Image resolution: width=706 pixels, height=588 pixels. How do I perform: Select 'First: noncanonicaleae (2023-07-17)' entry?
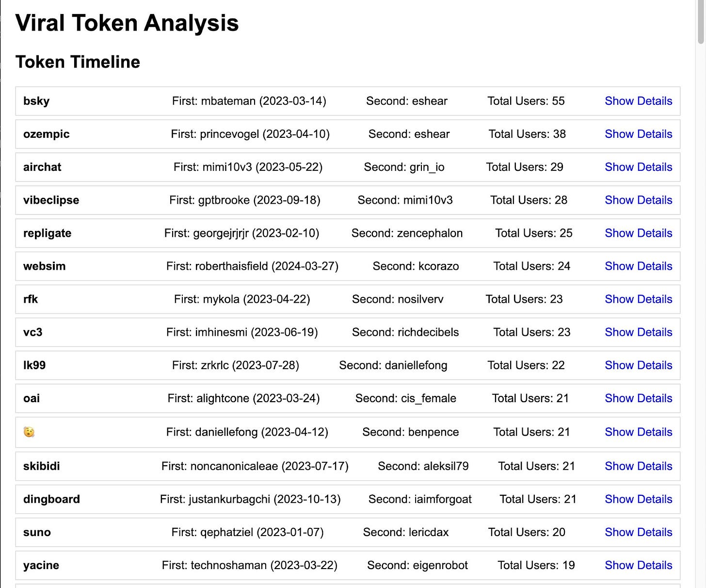click(x=255, y=466)
